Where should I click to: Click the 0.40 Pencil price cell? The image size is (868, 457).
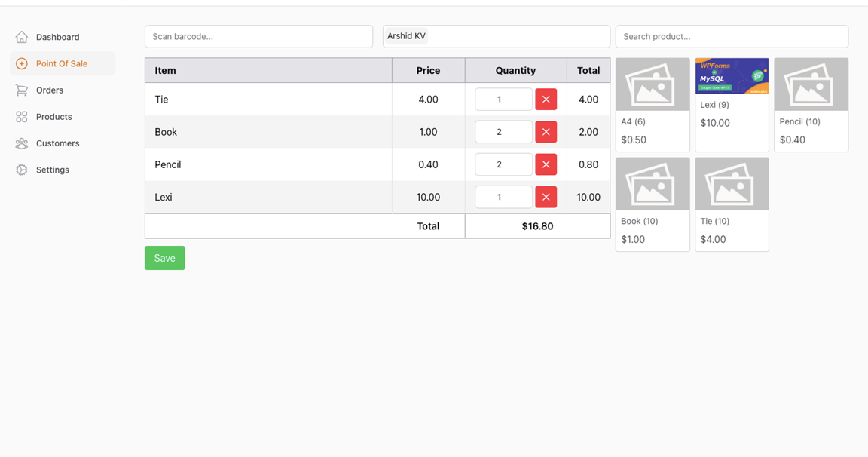[x=429, y=164]
